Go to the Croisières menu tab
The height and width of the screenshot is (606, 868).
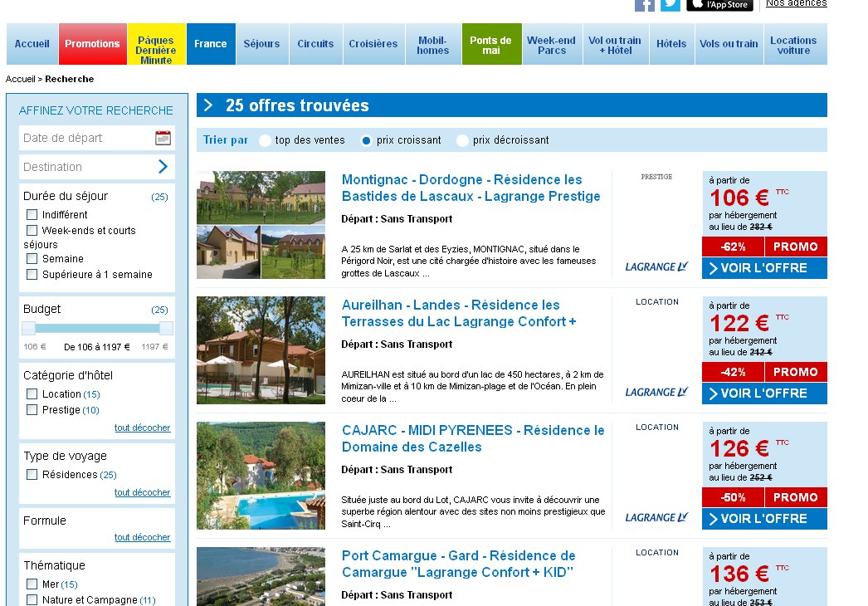click(373, 44)
